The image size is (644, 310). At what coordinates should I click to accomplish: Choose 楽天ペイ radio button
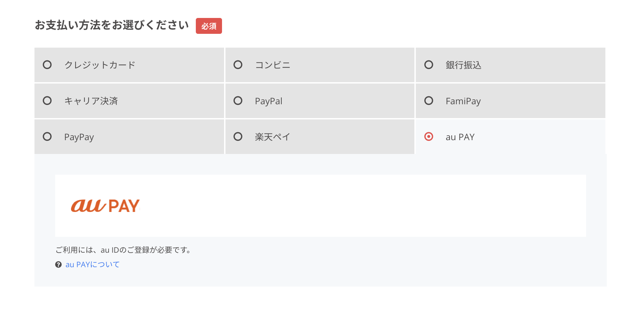pyautogui.click(x=238, y=137)
